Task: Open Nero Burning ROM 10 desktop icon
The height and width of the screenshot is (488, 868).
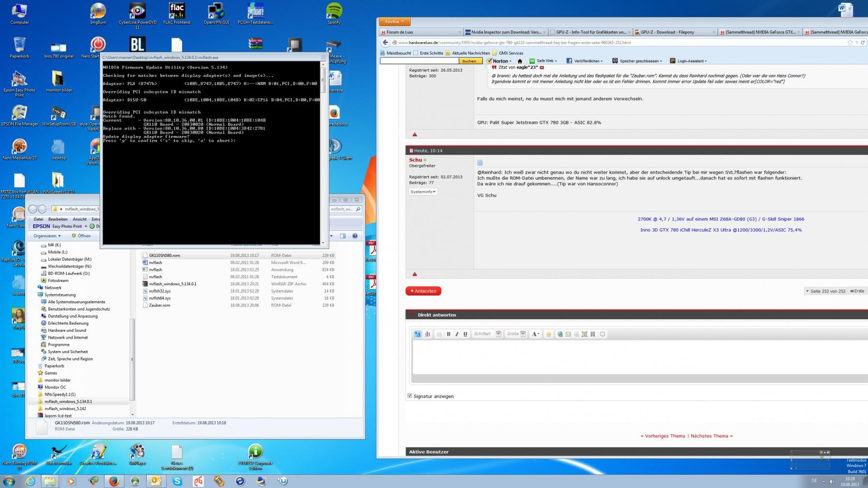Action: [x=19, y=457]
